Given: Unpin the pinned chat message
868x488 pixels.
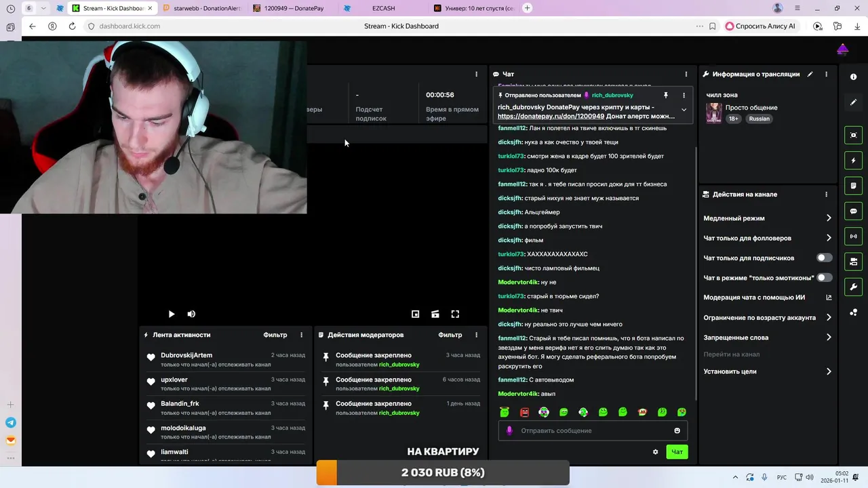Looking at the screenshot, I should pos(666,96).
